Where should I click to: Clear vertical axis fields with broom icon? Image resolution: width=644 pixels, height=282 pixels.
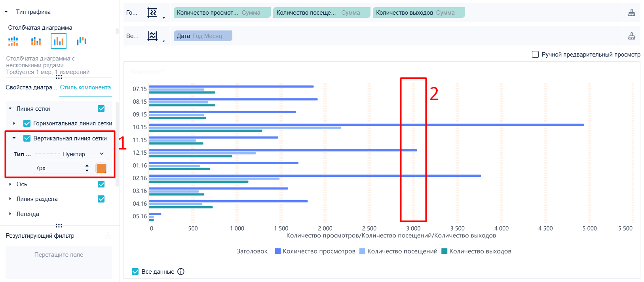pyautogui.click(x=632, y=36)
